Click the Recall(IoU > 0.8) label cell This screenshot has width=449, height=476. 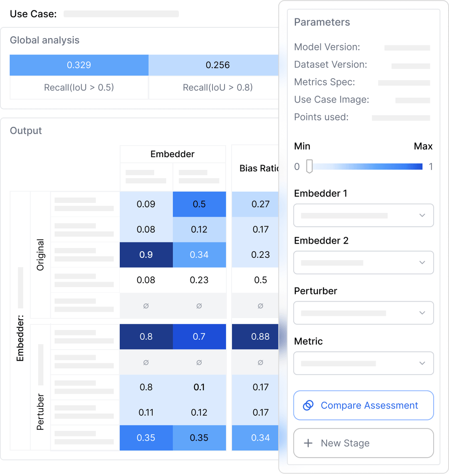[x=214, y=87]
